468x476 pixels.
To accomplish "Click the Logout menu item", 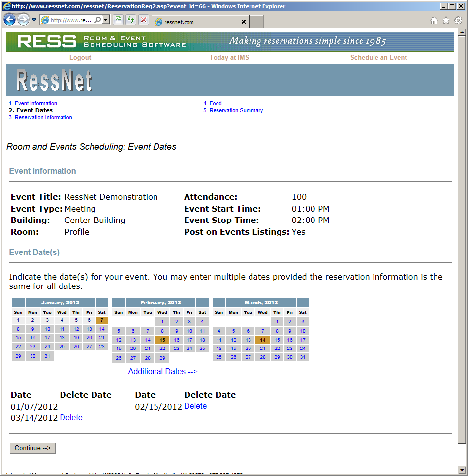I will point(80,57).
